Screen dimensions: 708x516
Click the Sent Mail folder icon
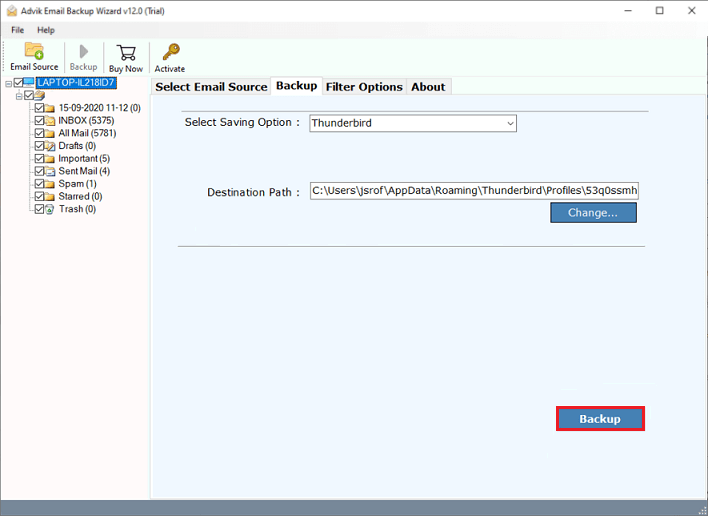[x=50, y=172]
